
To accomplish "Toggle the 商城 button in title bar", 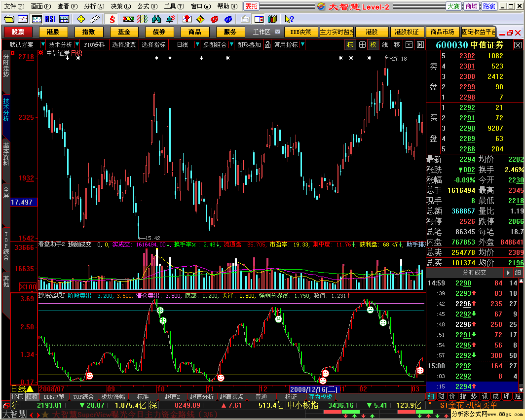I will click(471, 6).
